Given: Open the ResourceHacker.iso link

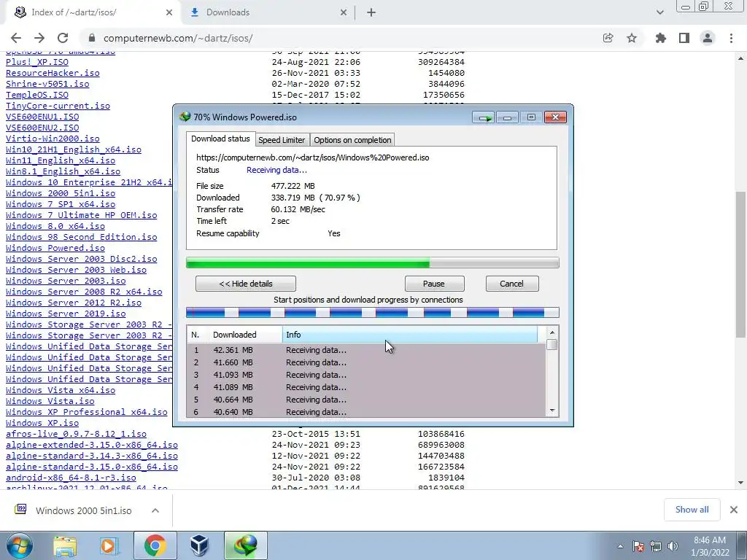Looking at the screenshot, I should click(53, 73).
